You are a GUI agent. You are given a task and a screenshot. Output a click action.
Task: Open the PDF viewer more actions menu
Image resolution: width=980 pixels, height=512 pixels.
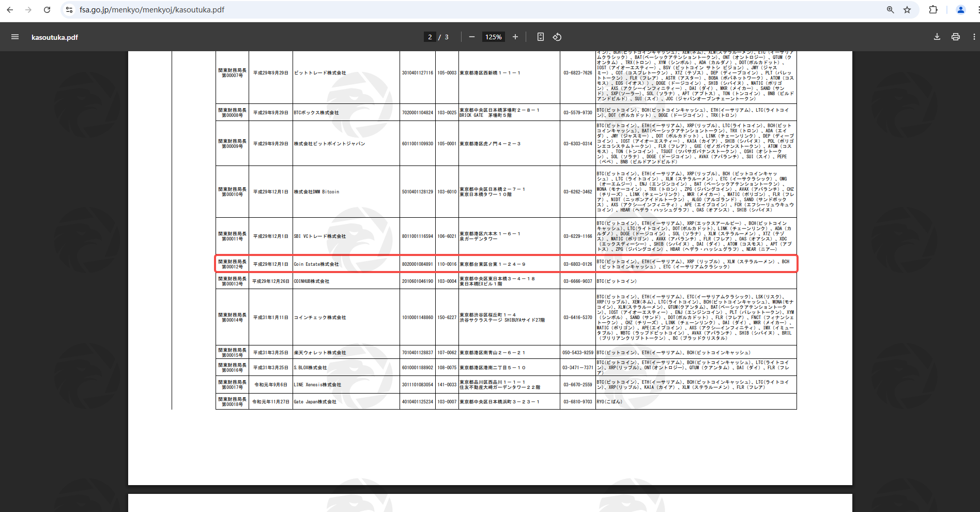[974, 37]
